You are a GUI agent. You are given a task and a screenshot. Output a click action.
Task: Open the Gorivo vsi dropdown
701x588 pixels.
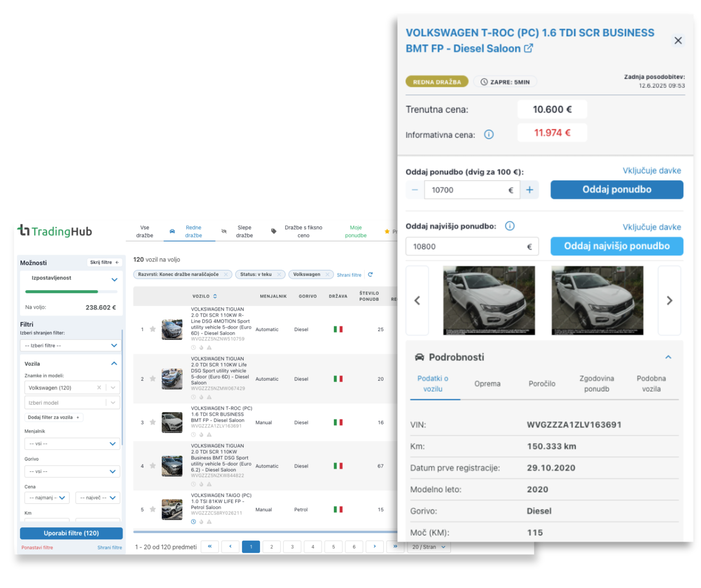(72, 471)
